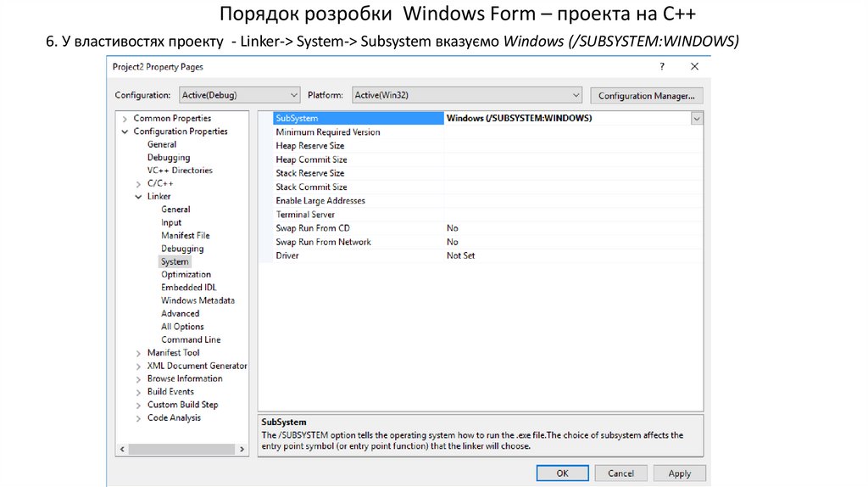
Task: Select Windows Metadata tree item
Action: pyautogui.click(x=198, y=300)
